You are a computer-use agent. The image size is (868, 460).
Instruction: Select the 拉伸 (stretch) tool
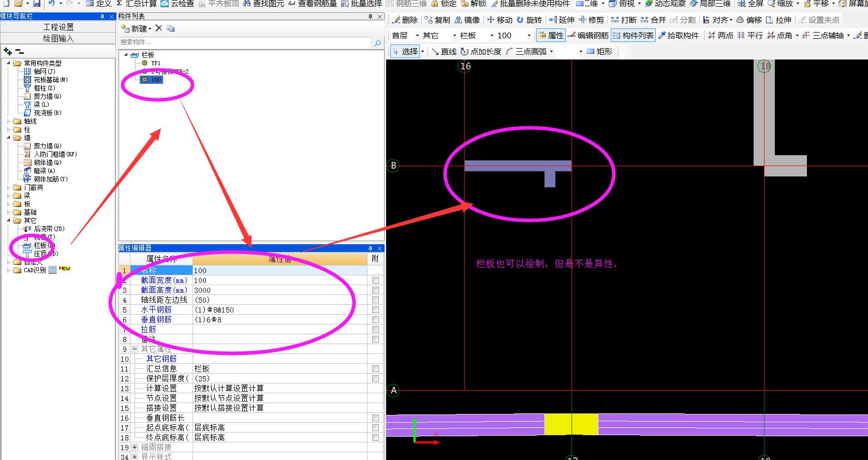pos(778,20)
